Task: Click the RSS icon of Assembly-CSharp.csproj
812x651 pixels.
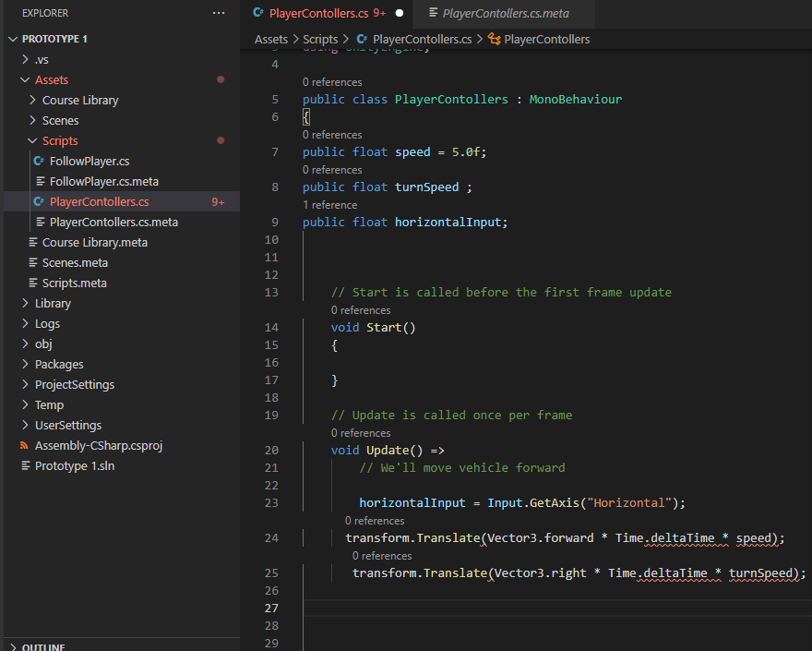Action: [25, 445]
